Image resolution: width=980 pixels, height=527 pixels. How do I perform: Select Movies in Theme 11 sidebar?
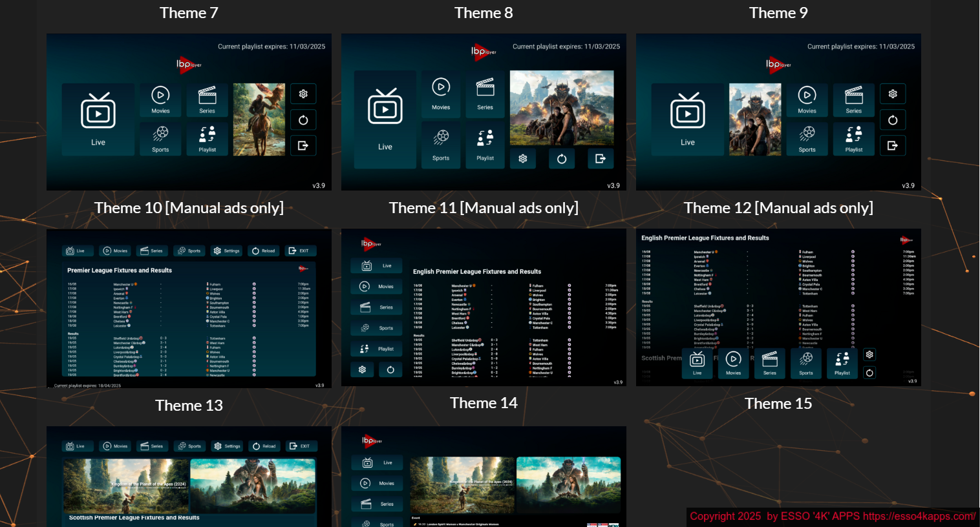[377, 286]
